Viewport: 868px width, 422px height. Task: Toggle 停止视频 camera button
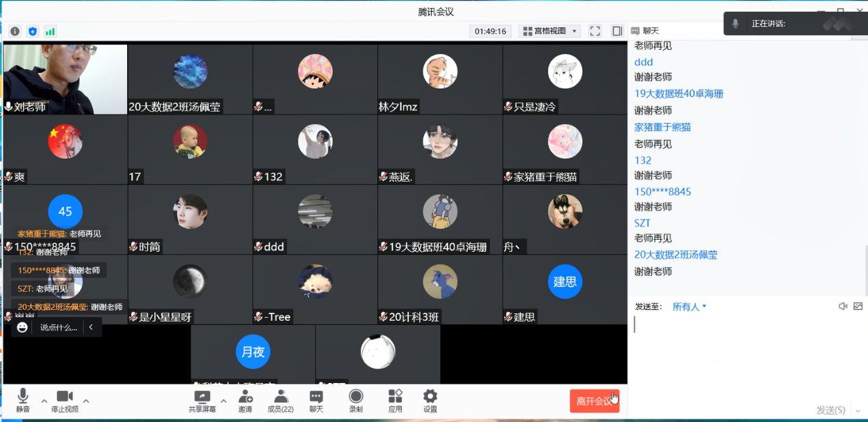coord(65,401)
